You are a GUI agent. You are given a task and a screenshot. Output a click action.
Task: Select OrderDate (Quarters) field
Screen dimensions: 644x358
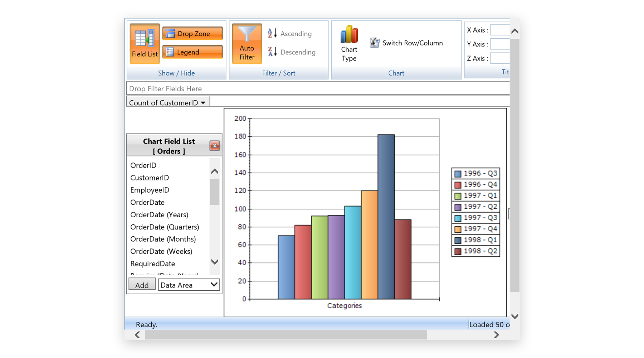tap(165, 227)
